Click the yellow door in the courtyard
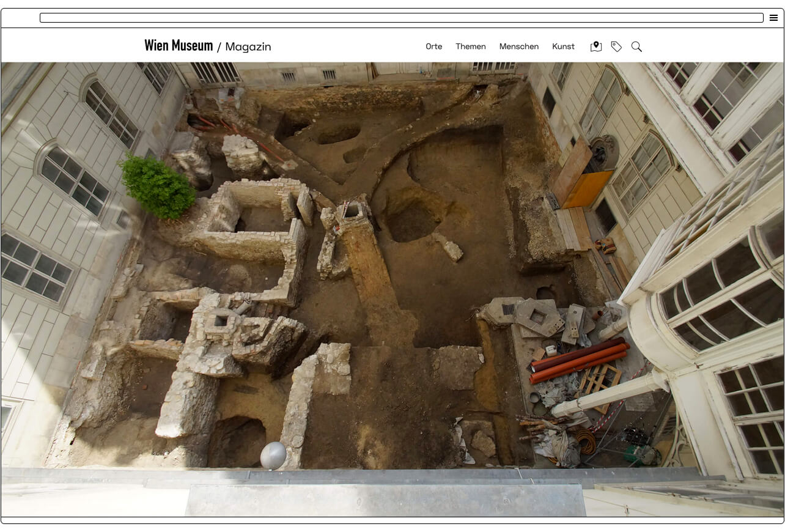Viewport: 785px width, 532px height. click(587, 189)
